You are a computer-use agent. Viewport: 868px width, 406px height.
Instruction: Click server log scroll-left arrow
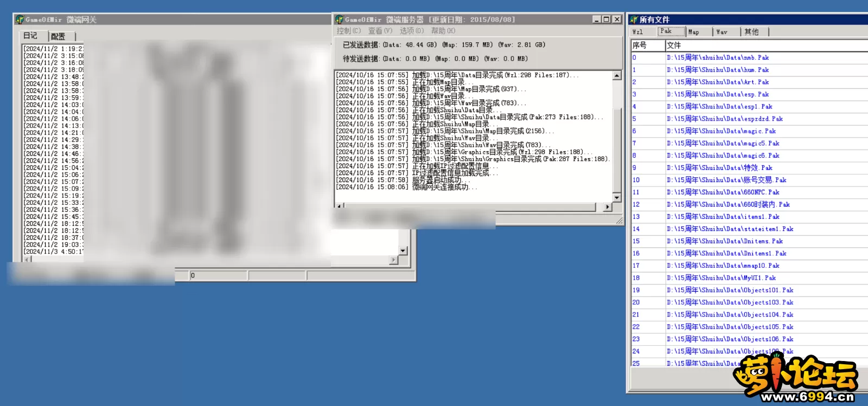[x=340, y=207]
